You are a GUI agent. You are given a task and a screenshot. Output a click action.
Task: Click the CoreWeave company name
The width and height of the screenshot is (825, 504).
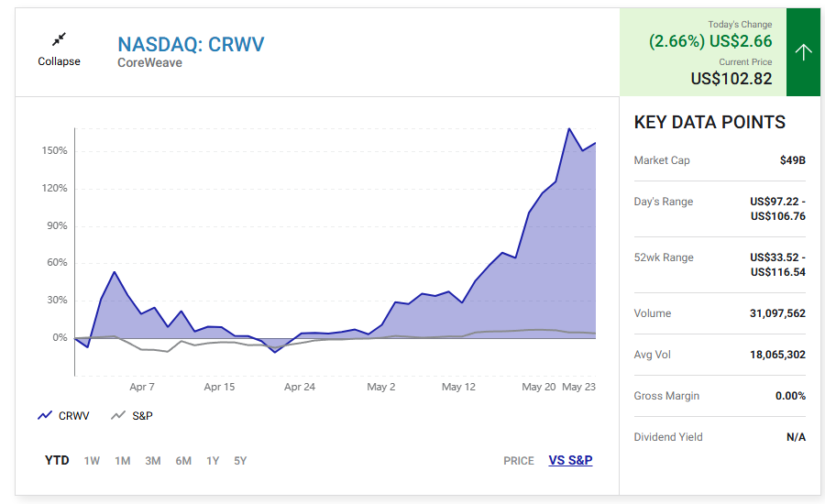point(150,62)
